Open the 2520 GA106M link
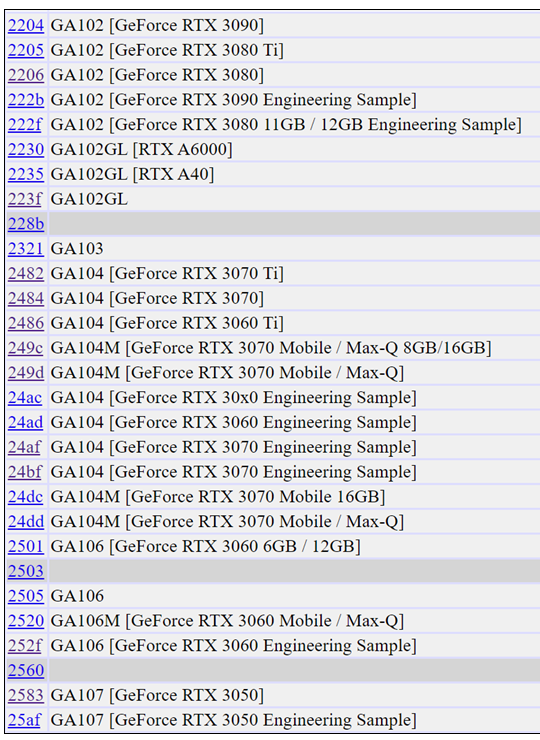 [x=26, y=621]
